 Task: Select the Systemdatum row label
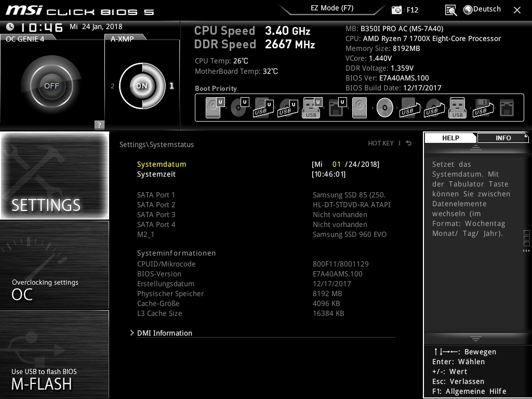tap(162, 164)
